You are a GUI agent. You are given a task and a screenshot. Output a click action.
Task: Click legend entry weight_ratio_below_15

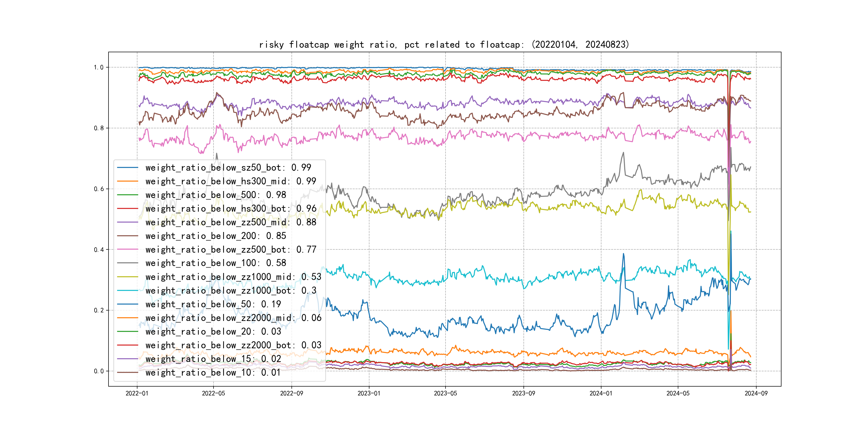pos(213,359)
